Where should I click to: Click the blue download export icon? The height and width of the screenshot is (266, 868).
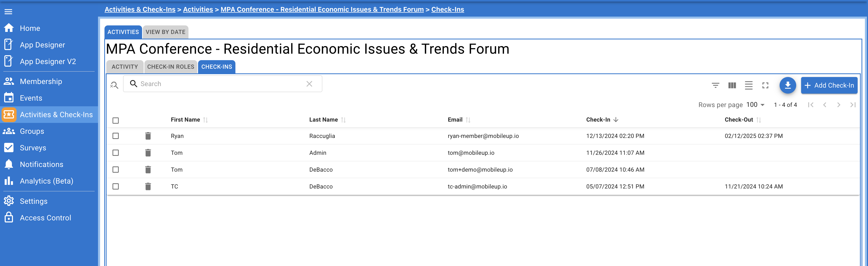pos(788,85)
